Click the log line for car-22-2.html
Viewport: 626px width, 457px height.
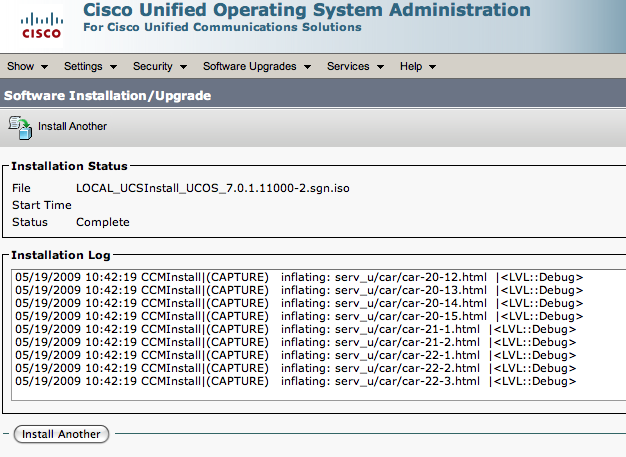[295, 368]
